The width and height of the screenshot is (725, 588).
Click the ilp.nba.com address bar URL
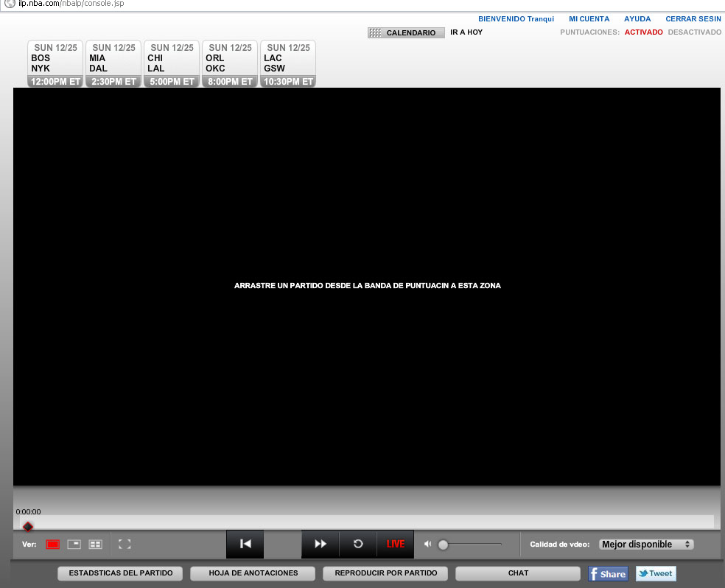pyautogui.click(x=71, y=4)
